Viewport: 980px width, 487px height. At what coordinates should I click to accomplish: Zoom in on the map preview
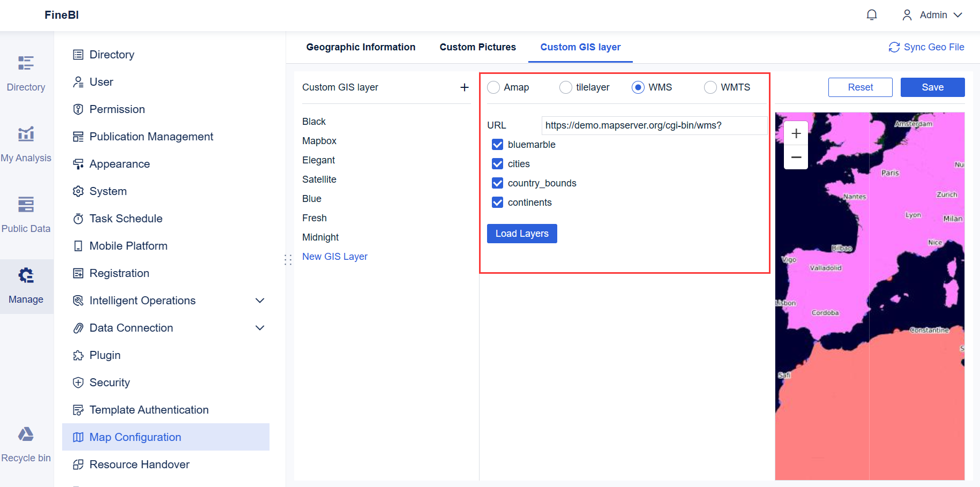point(796,133)
